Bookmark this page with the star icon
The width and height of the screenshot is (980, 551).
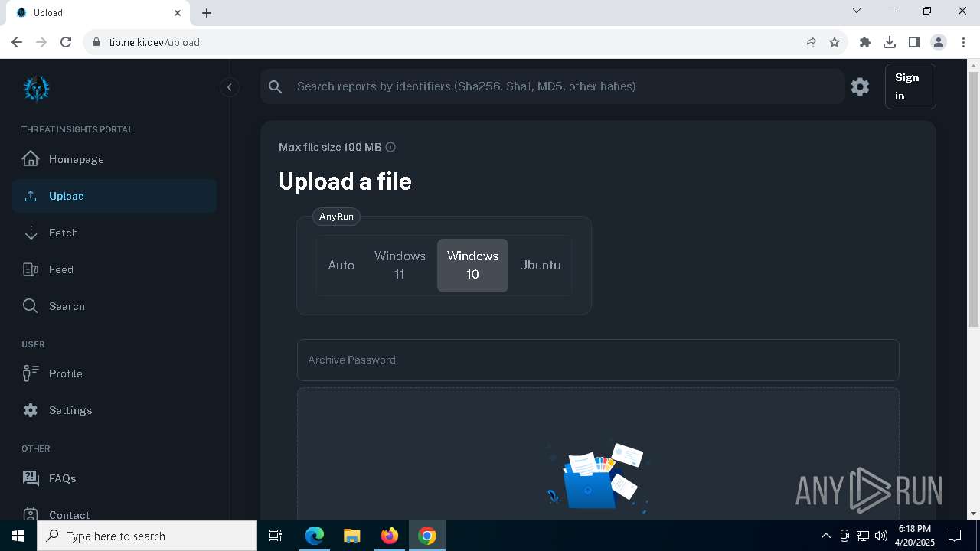[835, 42]
